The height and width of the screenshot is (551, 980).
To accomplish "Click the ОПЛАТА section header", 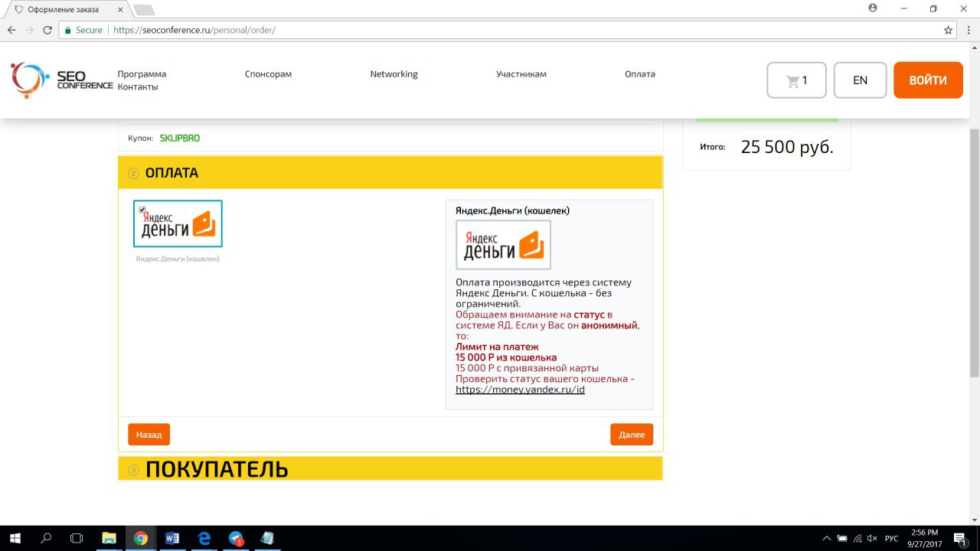I will 390,172.
